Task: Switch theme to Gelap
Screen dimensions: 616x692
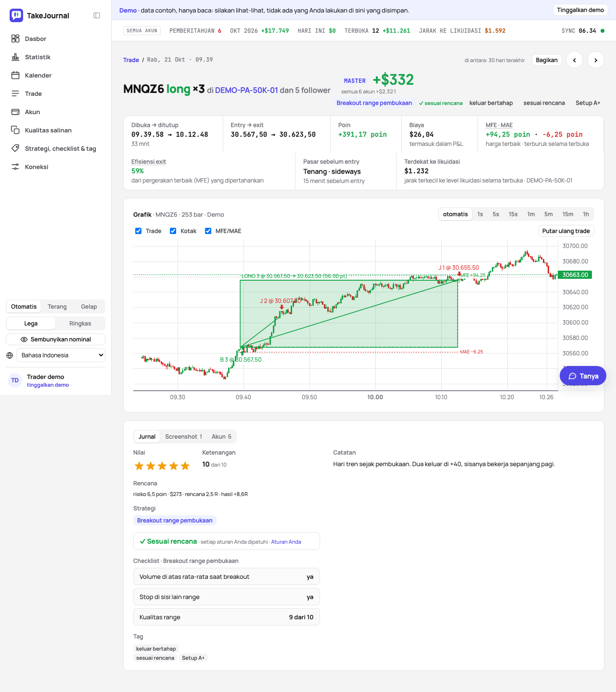Action: tap(89, 307)
